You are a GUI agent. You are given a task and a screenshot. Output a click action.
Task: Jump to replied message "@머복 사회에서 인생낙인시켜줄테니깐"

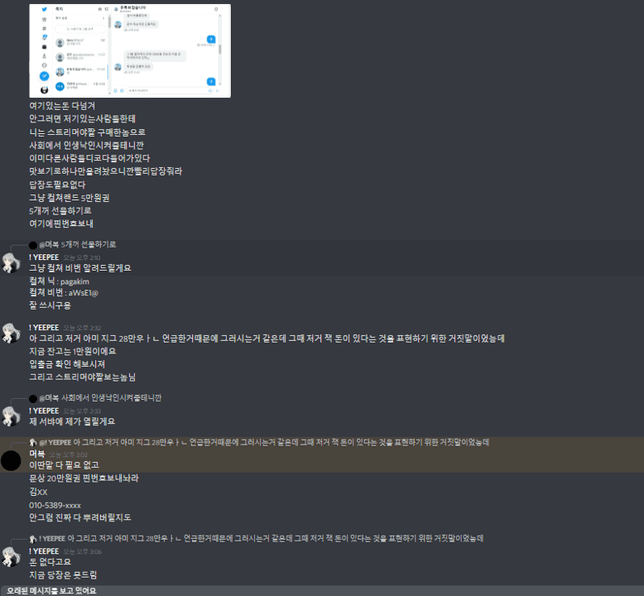[x=100, y=398]
